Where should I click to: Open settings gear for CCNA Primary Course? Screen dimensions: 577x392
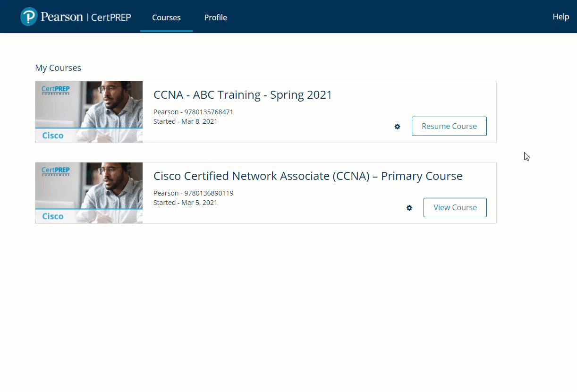[x=409, y=208]
